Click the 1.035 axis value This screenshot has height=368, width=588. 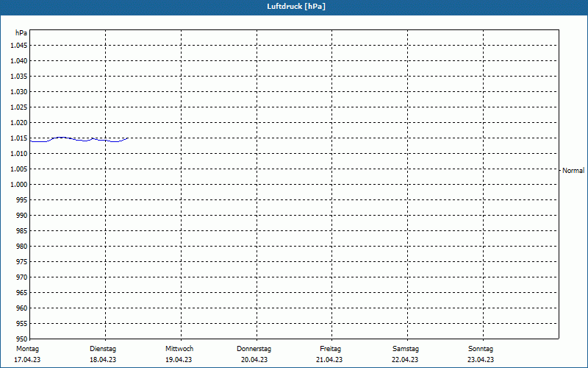(x=19, y=77)
